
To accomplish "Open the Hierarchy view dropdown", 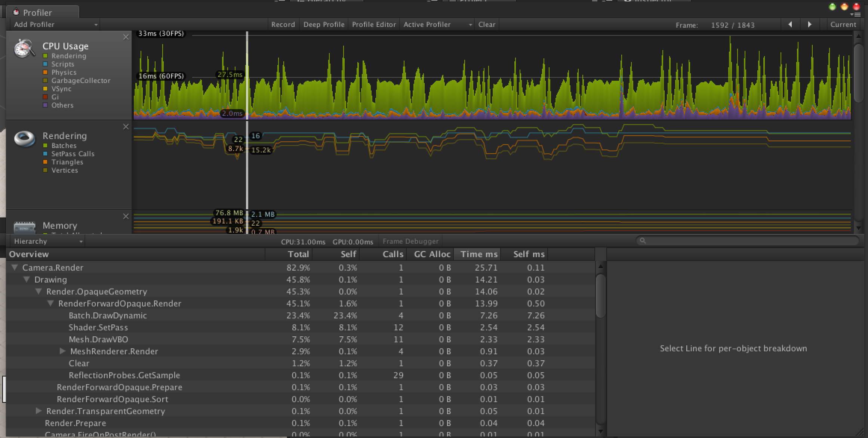I will (47, 241).
